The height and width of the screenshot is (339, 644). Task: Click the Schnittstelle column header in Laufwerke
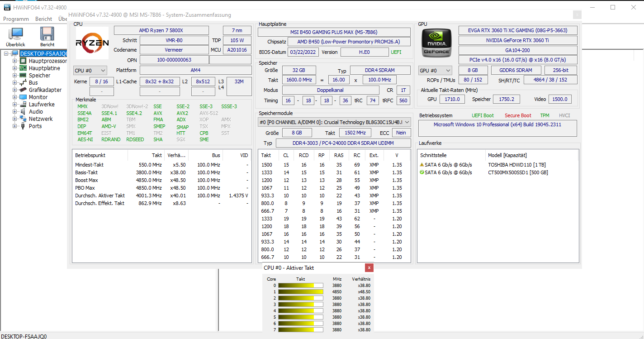(451, 155)
